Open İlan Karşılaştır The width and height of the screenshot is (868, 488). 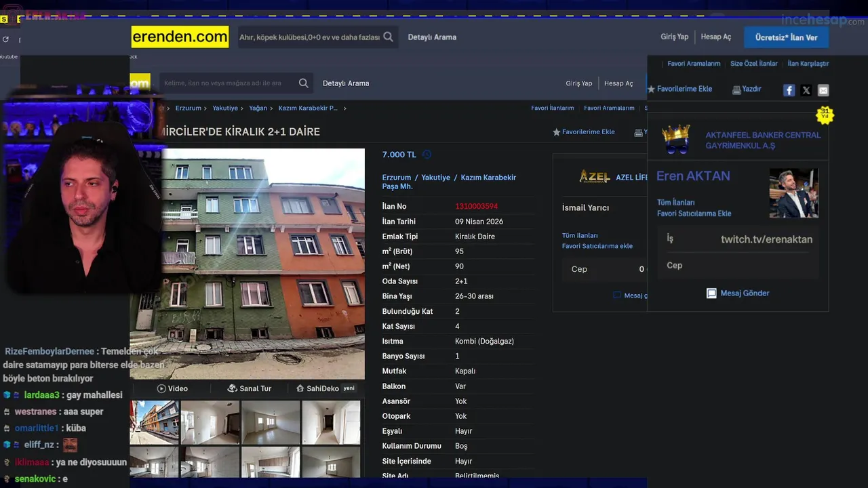click(808, 64)
